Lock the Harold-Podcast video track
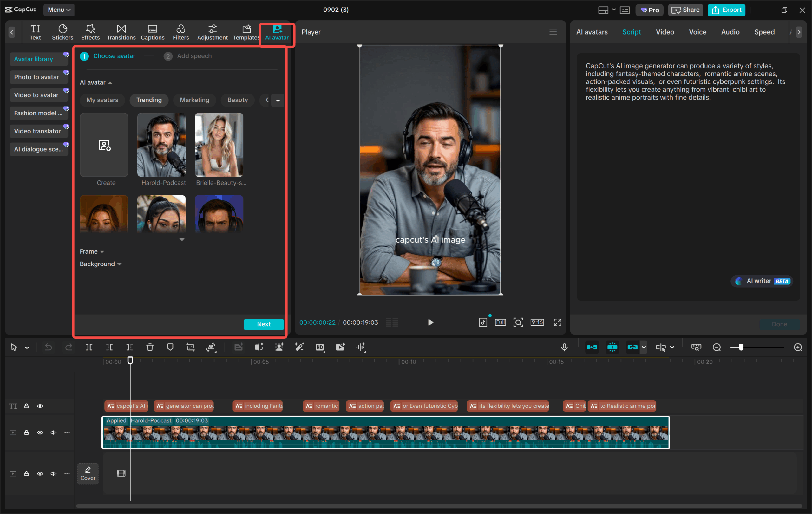The image size is (812, 514). coord(26,433)
